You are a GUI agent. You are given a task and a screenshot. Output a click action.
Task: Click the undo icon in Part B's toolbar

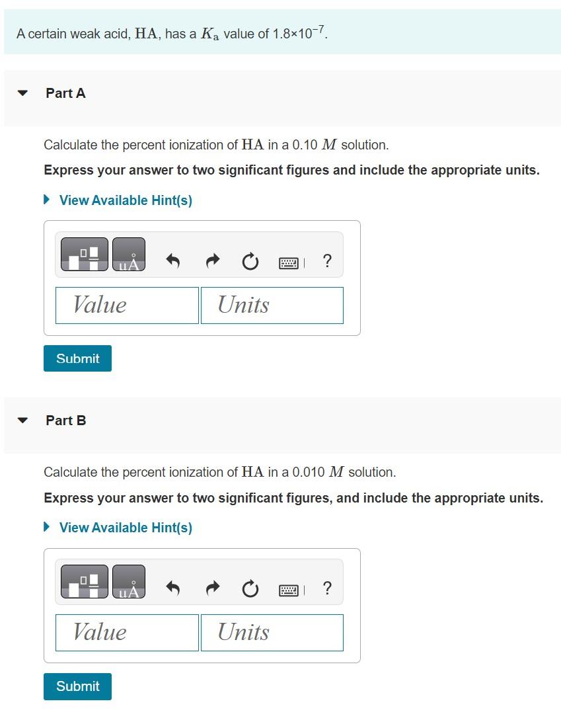click(172, 588)
